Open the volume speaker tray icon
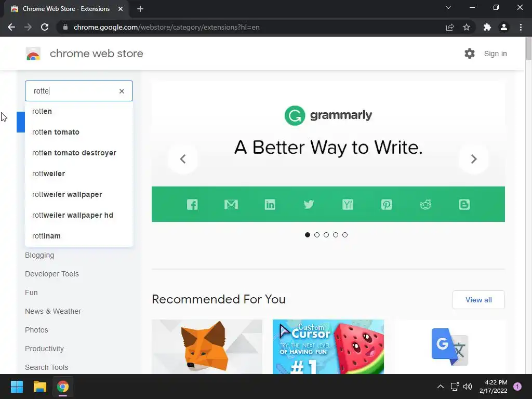 point(468,387)
